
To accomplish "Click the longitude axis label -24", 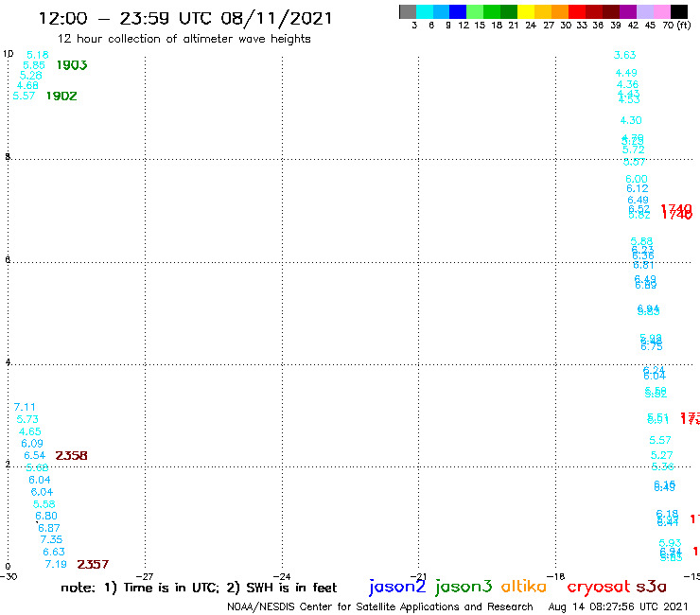I will click(282, 577).
